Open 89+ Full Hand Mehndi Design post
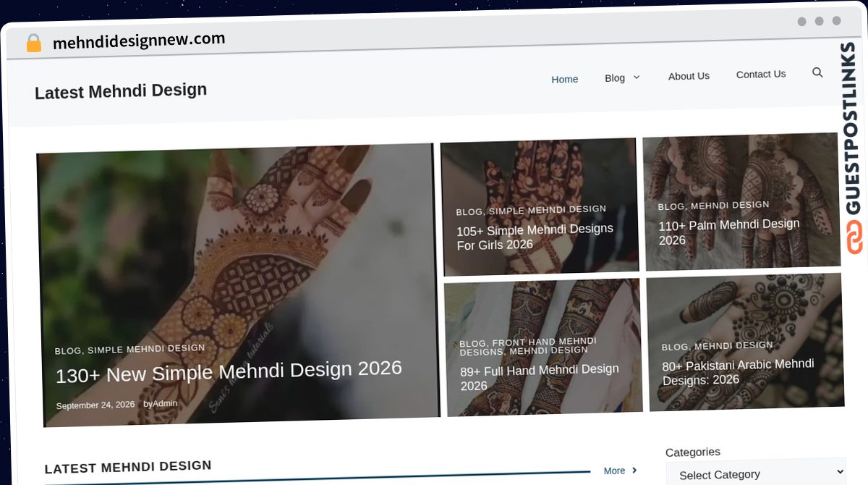 pos(539,376)
